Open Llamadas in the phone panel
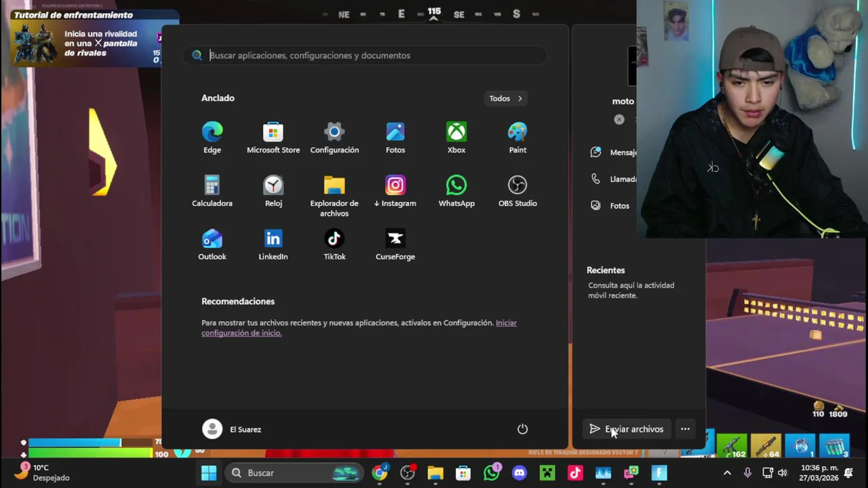This screenshot has height=488, width=868. [613, 179]
